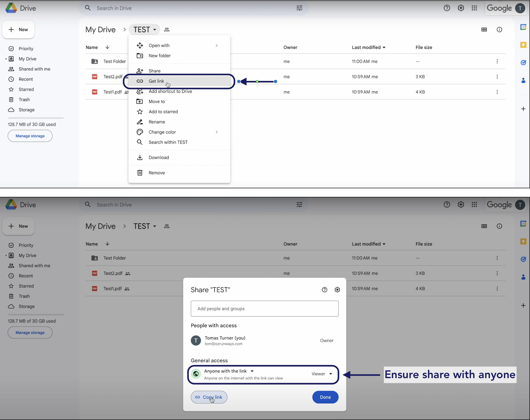Click Manage storage in context-menu window
Image resolution: width=530 pixels, height=420 pixels.
30,136
